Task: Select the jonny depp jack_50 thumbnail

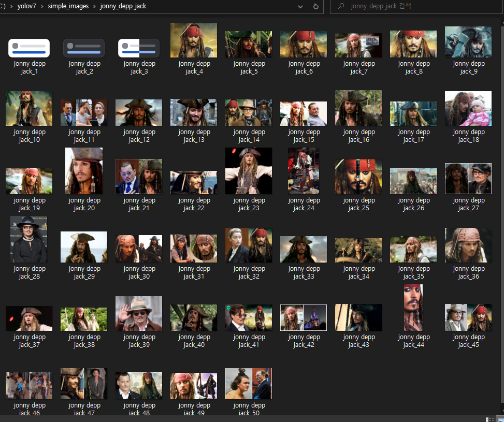Action: tap(249, 384)
